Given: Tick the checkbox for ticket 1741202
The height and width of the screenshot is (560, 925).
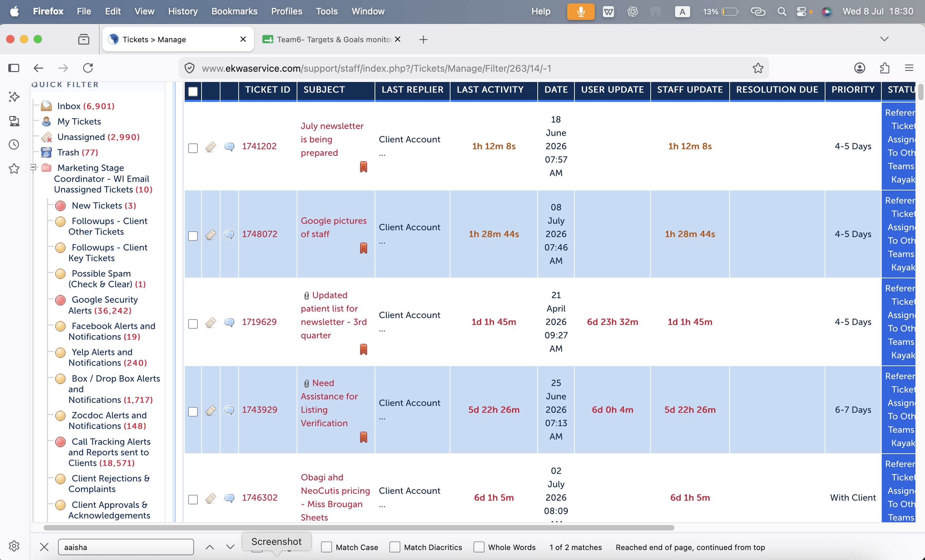Looking at the screenshot, I should (x=193, y=148).
